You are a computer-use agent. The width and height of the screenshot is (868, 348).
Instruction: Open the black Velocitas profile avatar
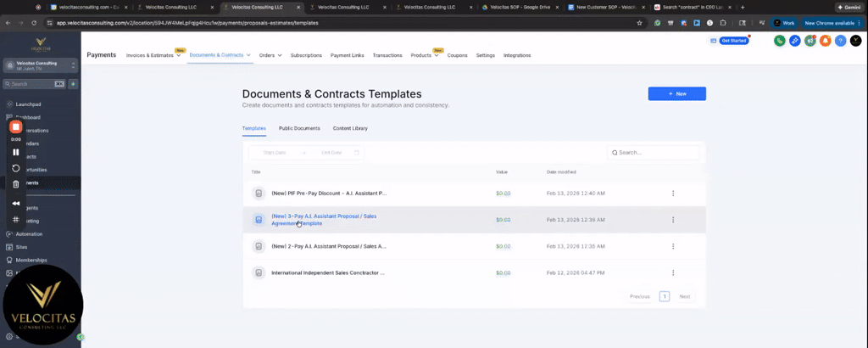[856, 41]
